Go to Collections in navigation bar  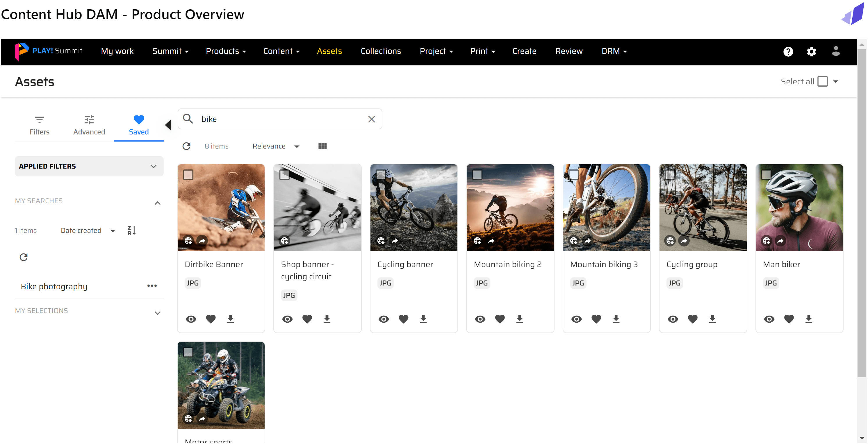[381, 51]
